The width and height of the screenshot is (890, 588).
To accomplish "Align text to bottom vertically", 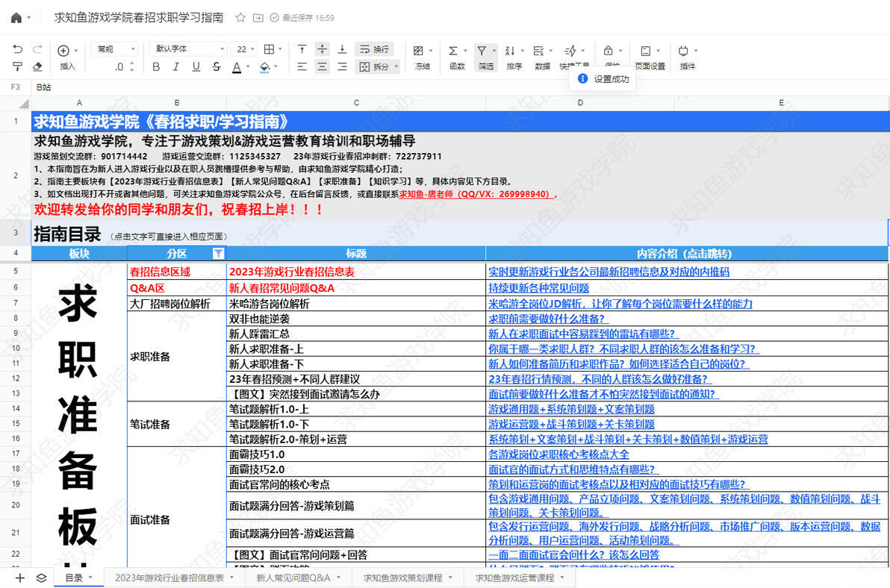I will [x=342, y=49].
